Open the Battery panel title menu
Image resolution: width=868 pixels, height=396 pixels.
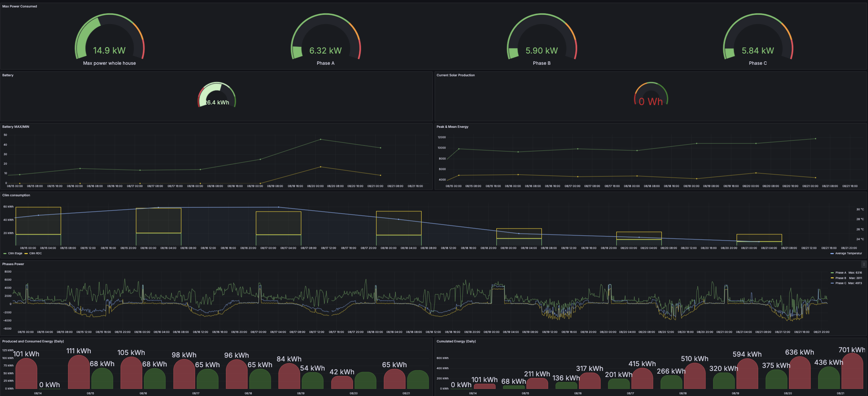(x=7, y=75)
